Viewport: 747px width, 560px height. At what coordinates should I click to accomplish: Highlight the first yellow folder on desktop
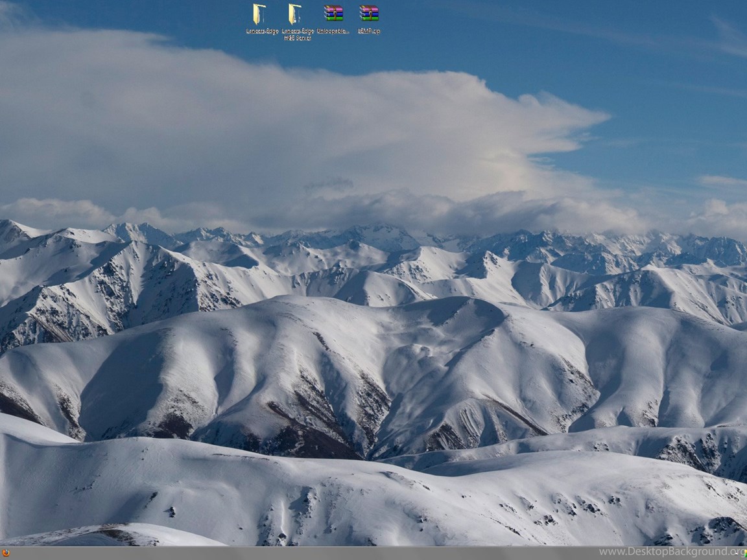259,14
